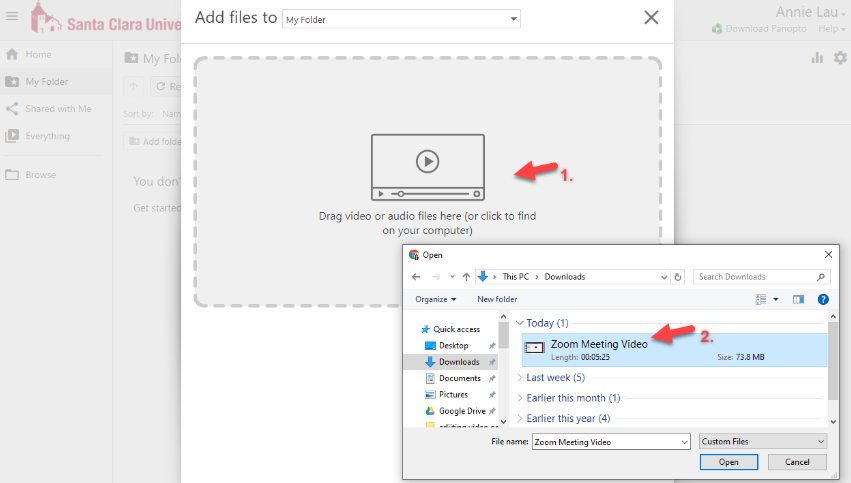Select the Zoom Meeting Video file
Image resolution: width=851 pixels, height=483 pixels.
598,344
